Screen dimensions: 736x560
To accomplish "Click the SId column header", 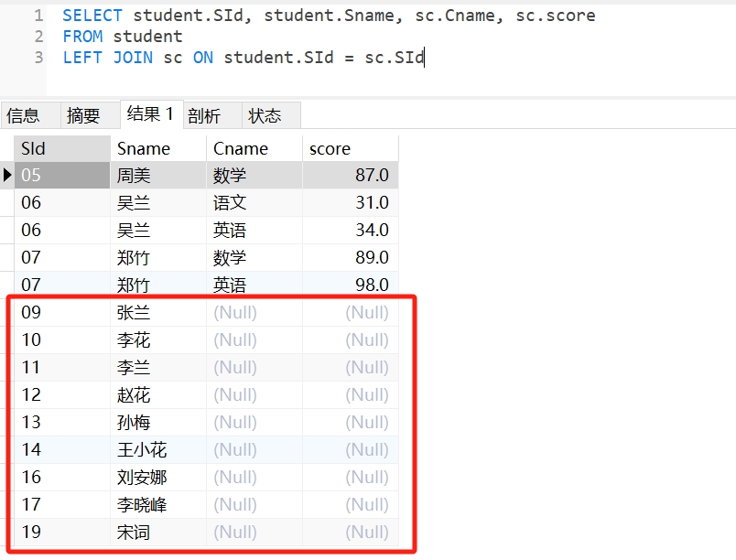I will point(61,148).
